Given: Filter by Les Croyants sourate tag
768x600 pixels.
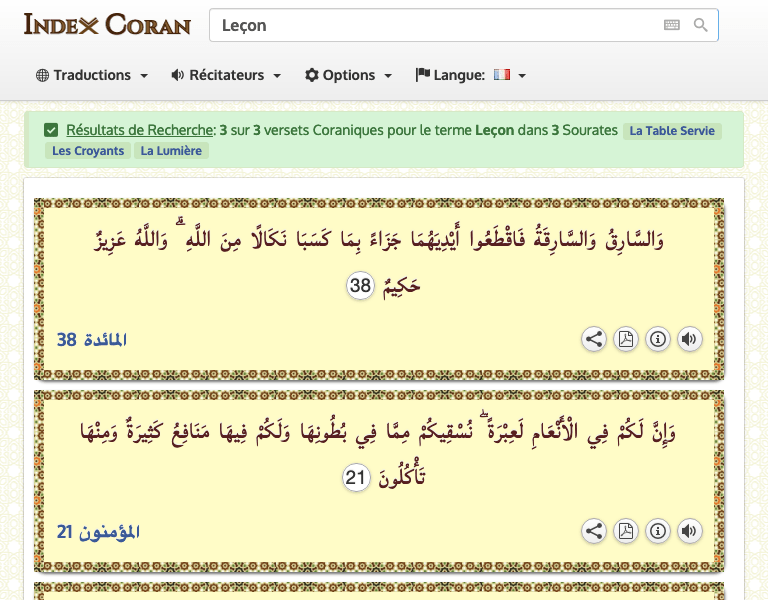Looking at the screenshot, I should [x=88, y=151].
